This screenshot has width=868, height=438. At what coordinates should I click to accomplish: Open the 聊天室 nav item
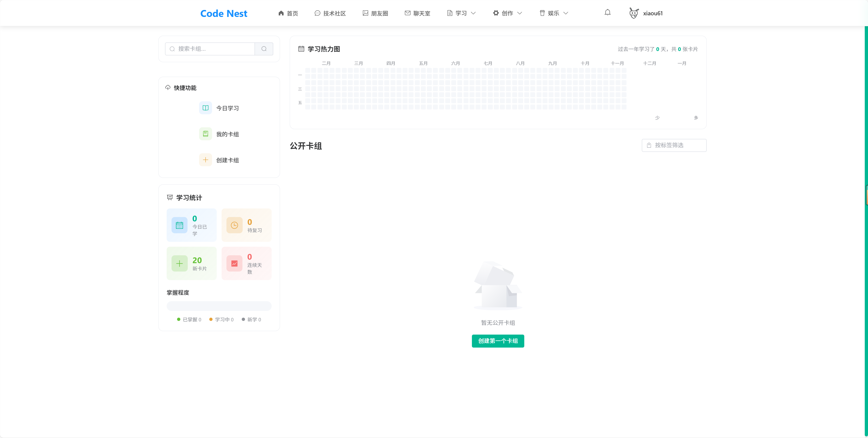tap(417, 13)
